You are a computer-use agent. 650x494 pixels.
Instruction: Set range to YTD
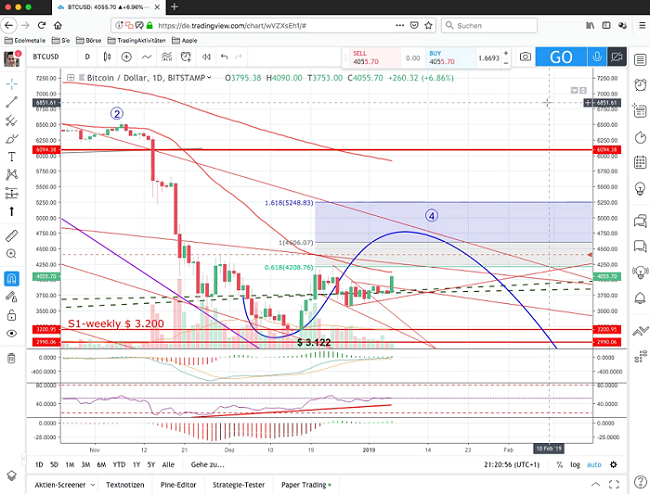coord(119,465)
